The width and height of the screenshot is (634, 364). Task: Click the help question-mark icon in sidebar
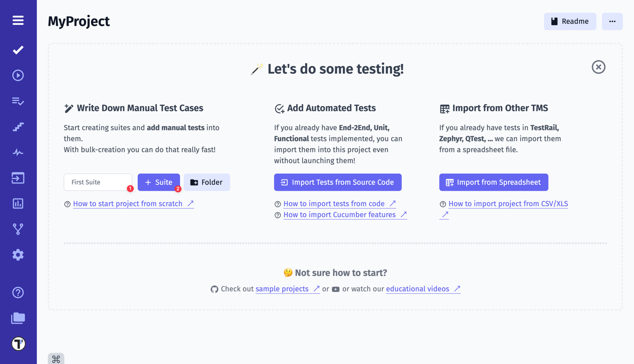(x=18, y=293)
